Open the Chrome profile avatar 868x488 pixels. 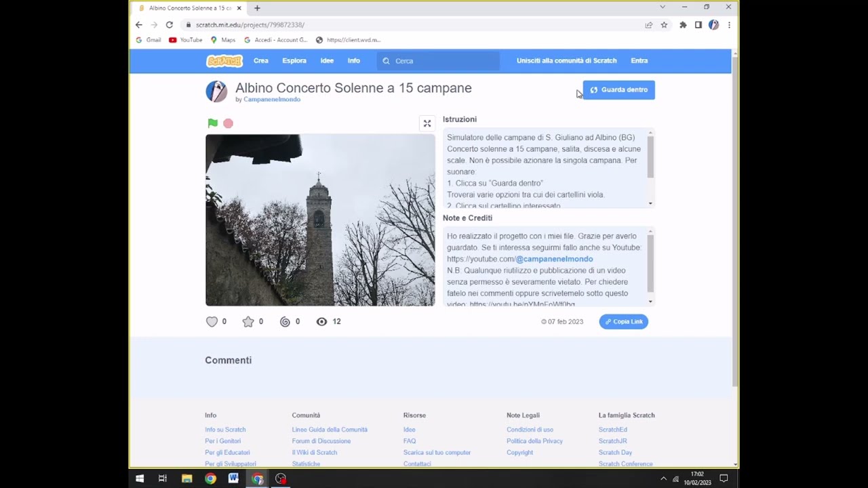[x=713, y=25]
